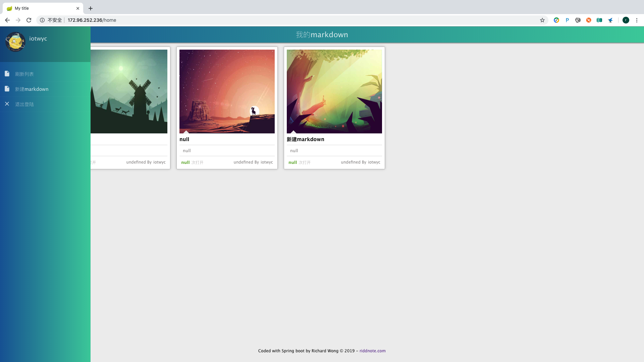Open the Chrome three-dot menu
The width and height of the screenshot is (644, 362).
(x=637, y=20)
